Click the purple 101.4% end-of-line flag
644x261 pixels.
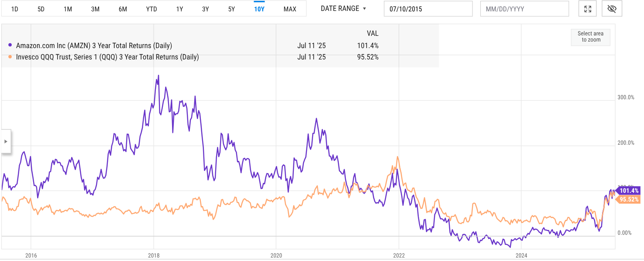tap(627, 191)
